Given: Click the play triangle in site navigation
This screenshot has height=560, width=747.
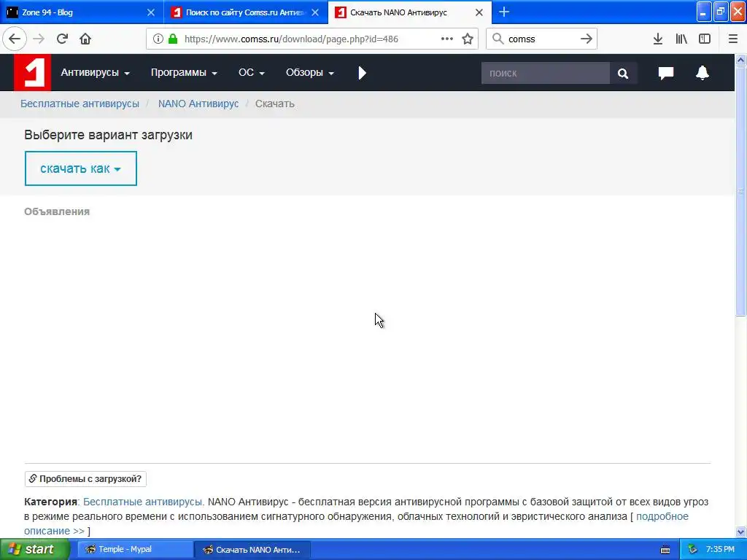Looking at the screenshot, I should pos(362,73).
